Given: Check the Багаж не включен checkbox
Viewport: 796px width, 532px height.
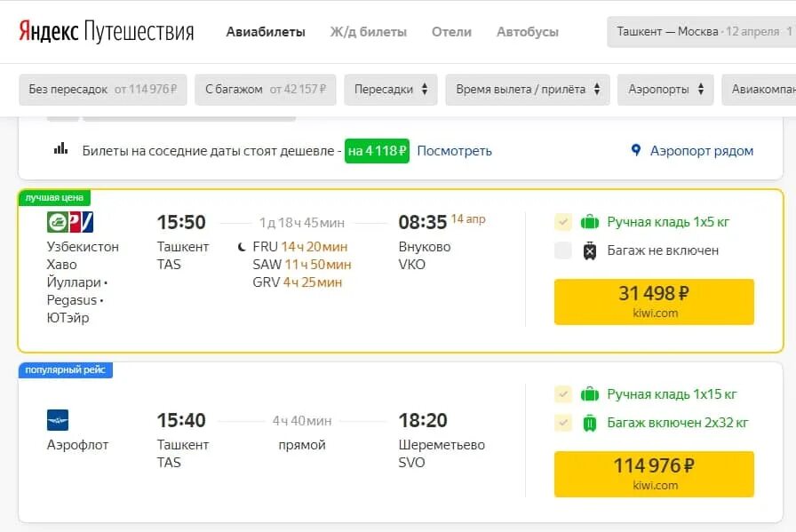Looking at the screenshot, I should click(563, 250).
